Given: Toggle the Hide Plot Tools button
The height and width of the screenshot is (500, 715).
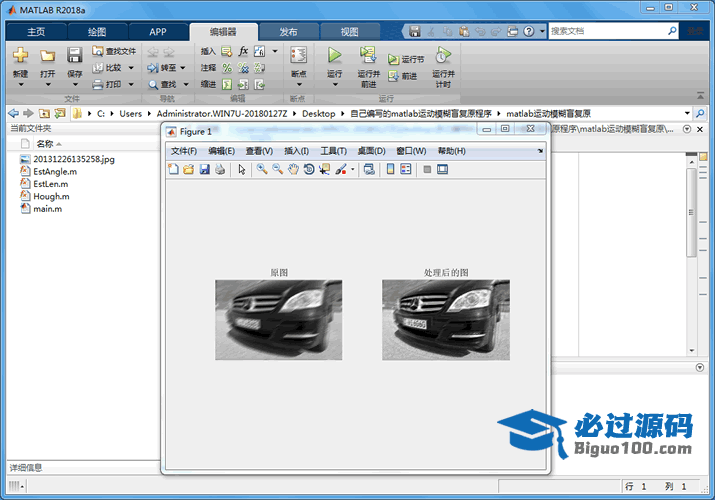Looking at the screenshot, I should (427, 170).
